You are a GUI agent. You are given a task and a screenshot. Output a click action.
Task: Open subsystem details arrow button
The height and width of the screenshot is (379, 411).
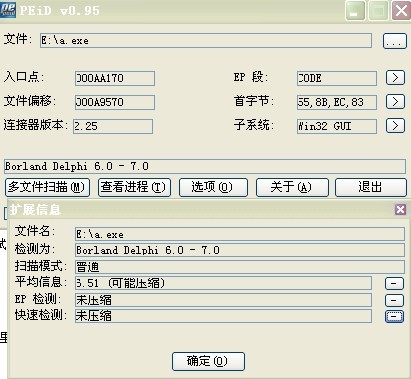(395, 126)
